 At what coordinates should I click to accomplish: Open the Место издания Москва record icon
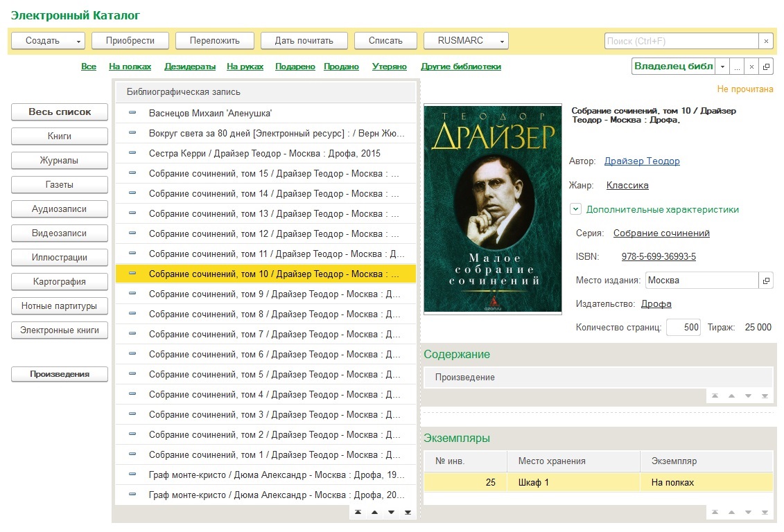(x=766, y=281)
